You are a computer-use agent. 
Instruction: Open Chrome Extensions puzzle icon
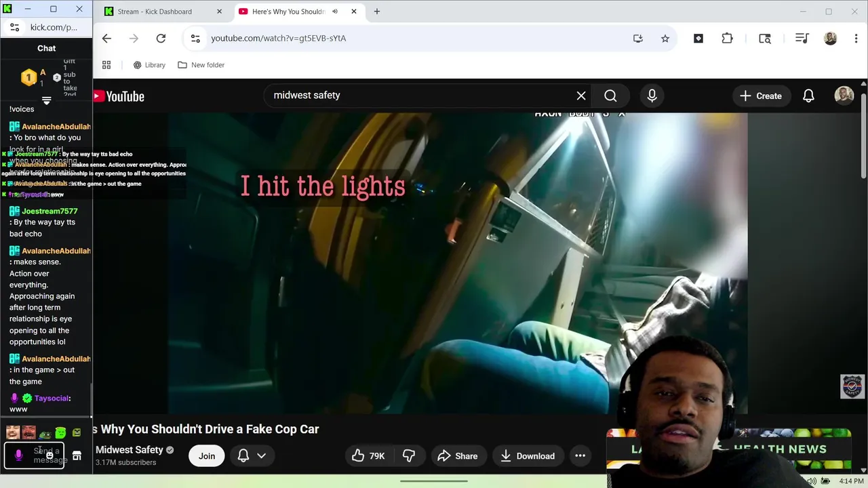(x=727, y=38)
